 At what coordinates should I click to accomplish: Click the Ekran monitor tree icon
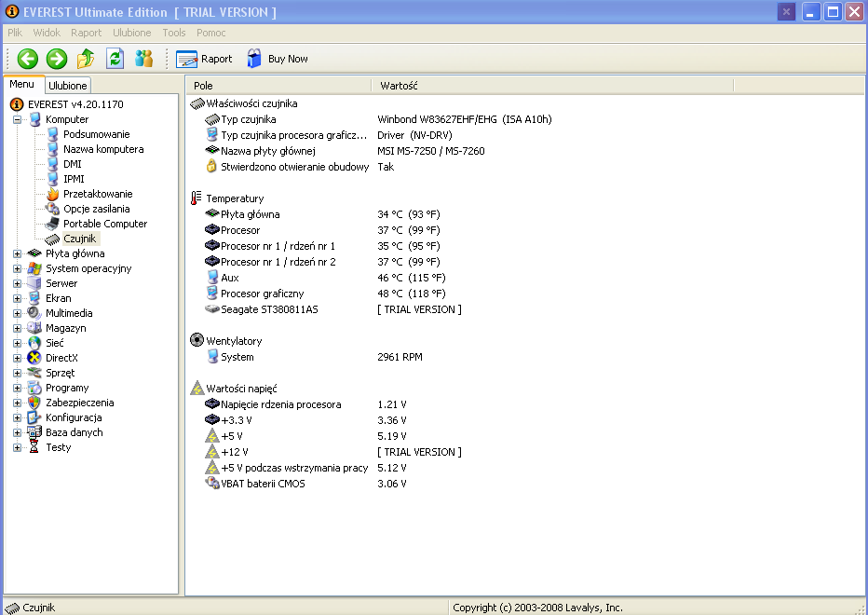click(x=34, y=298)
